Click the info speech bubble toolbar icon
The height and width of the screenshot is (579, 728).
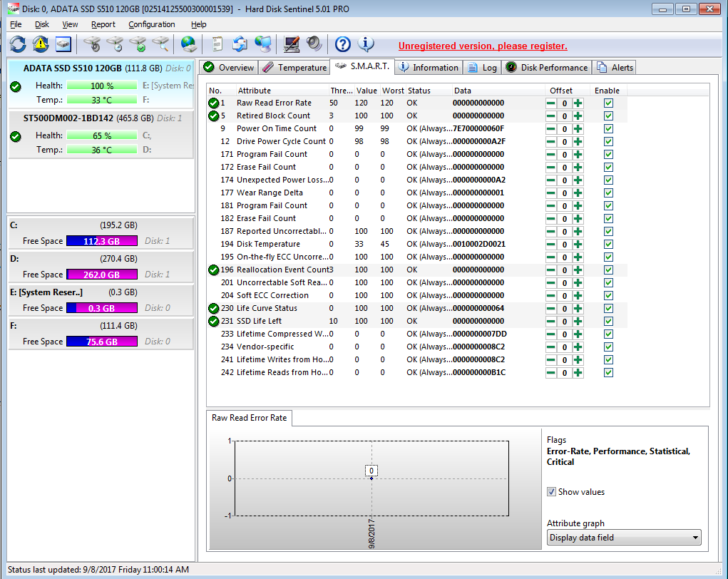click(x=366, y=44)
